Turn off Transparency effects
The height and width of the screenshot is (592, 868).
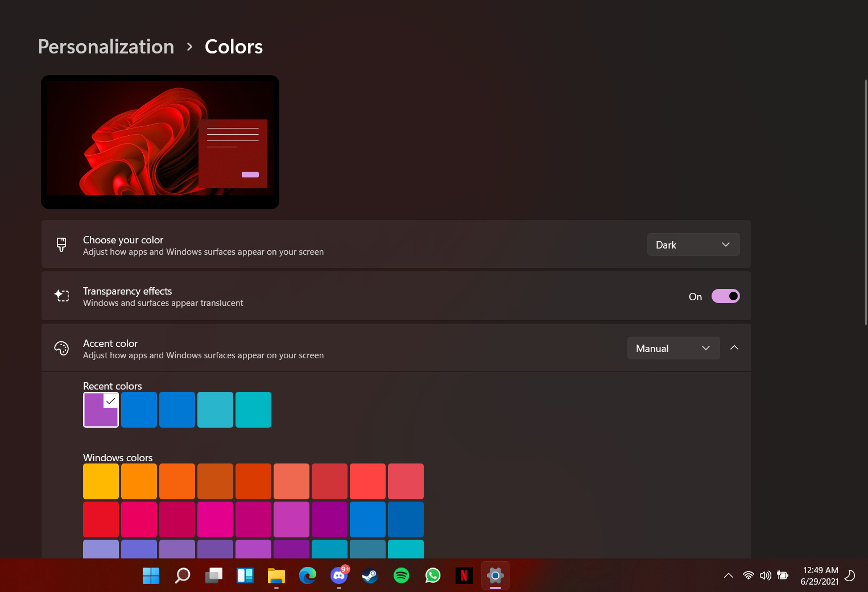click(x=725, y=296)
